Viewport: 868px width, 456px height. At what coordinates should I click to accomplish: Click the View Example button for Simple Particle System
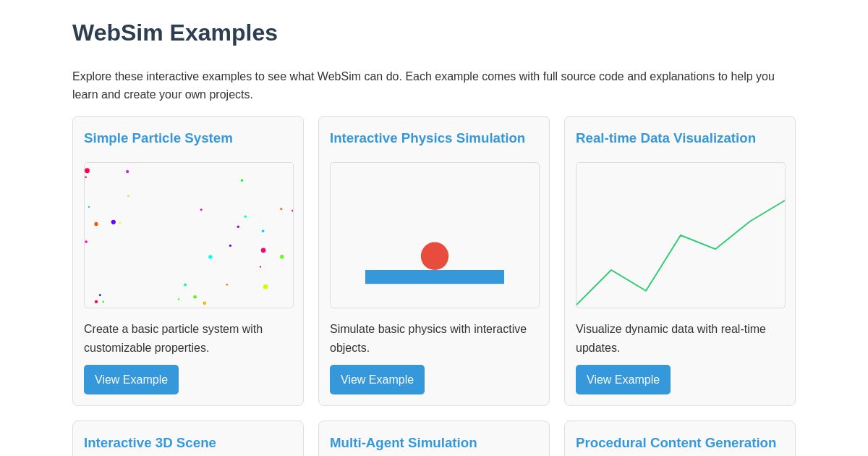[131, 379]
